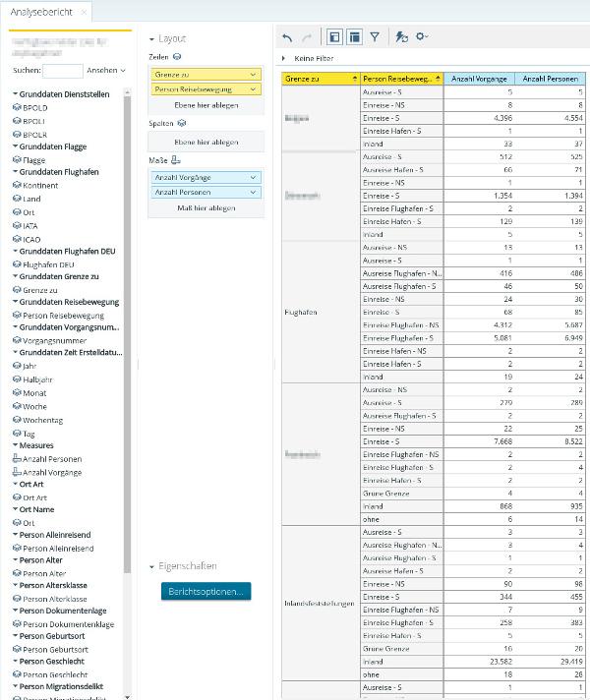This screenshot has width=590, height=700.
Task: Close the Analysebericht tab
Action: 84,12
